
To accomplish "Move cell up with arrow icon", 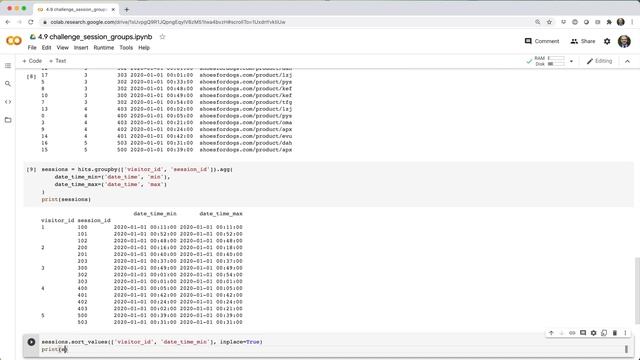I will (551, 333).
